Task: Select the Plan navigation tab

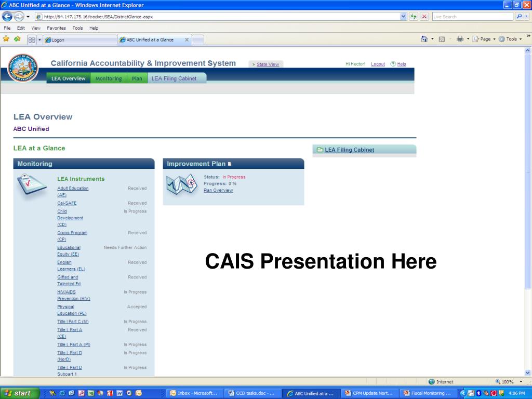Action: click(x=137, y=78)
